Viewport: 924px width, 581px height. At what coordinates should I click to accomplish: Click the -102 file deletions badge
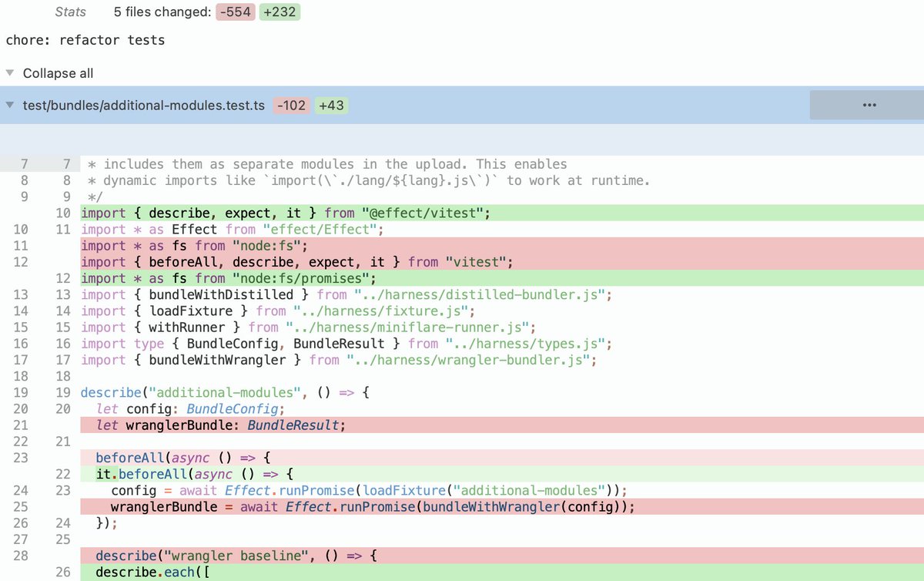pos(293,106)
